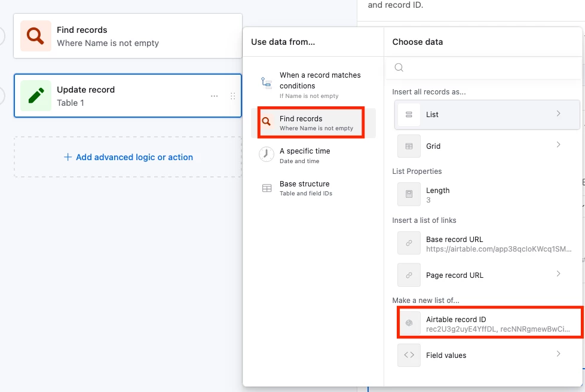585x392 pixels.
Task: Click the magnifier icon in Choose data search
Action: point(399,68)
